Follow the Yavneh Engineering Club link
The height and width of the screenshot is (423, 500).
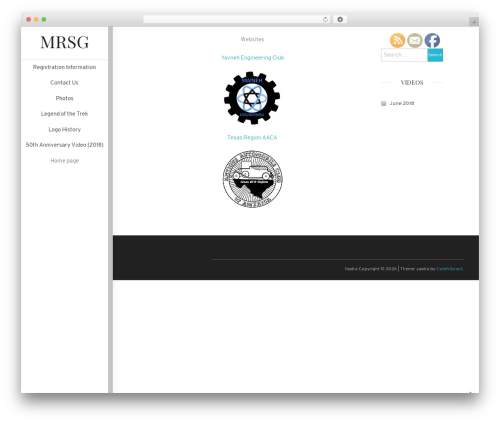point(252,58)
